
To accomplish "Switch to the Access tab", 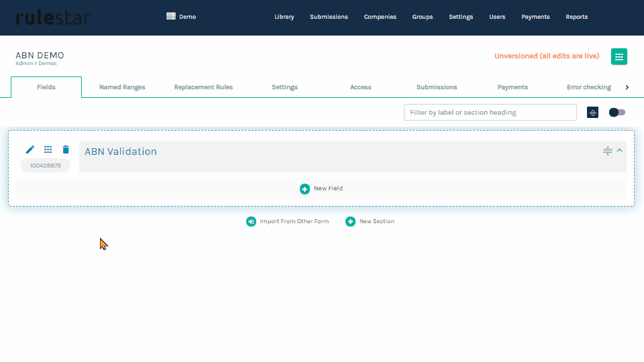I will 361,87.
